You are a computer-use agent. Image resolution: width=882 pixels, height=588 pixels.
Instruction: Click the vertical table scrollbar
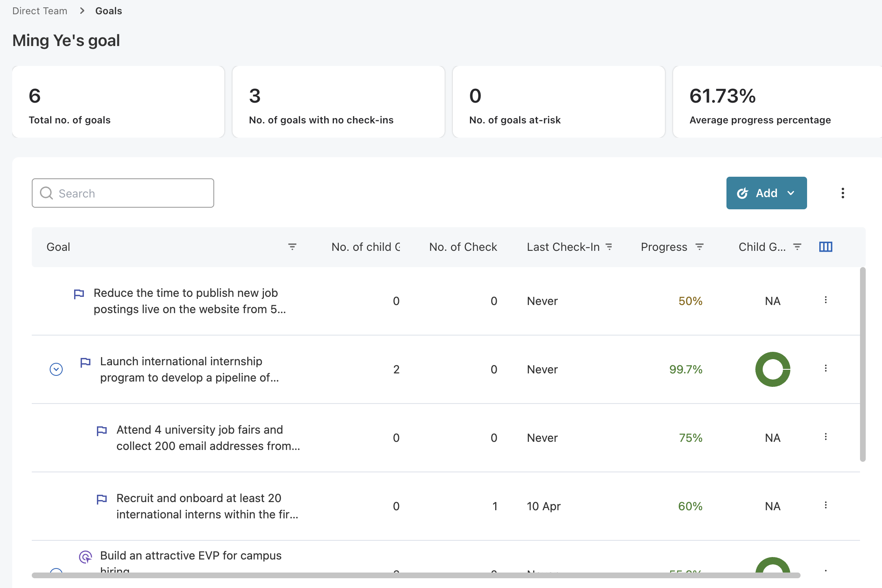pyautogui.click(x=862, y=364)
